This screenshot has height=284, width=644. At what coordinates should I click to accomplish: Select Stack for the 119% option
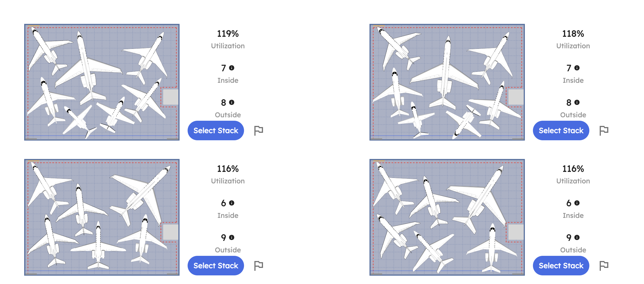point(216,130)
